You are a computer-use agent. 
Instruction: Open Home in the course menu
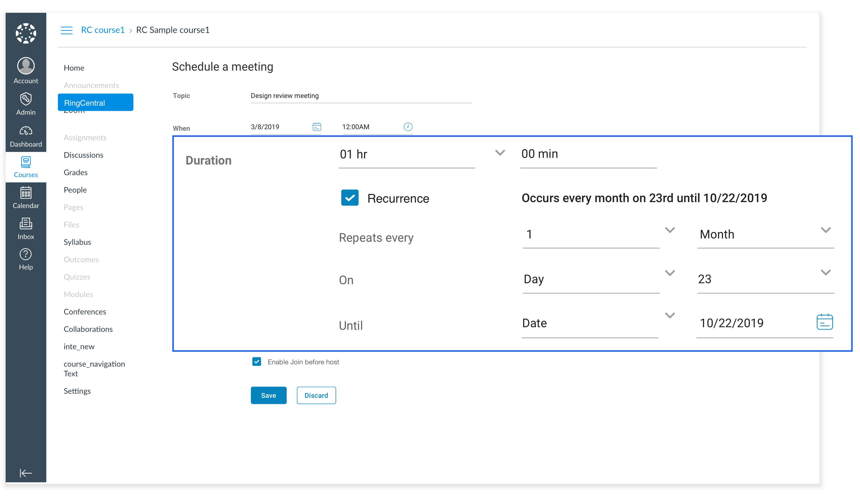74,68
